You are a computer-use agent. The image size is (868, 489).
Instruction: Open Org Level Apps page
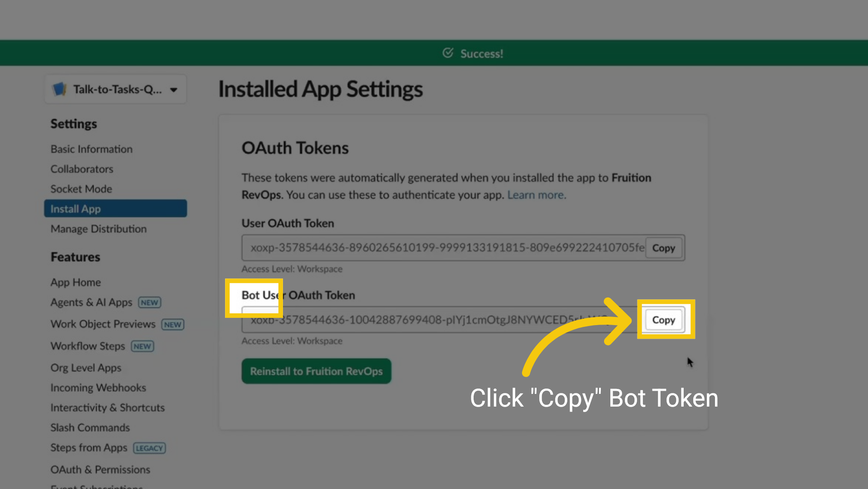coord(86,368)
